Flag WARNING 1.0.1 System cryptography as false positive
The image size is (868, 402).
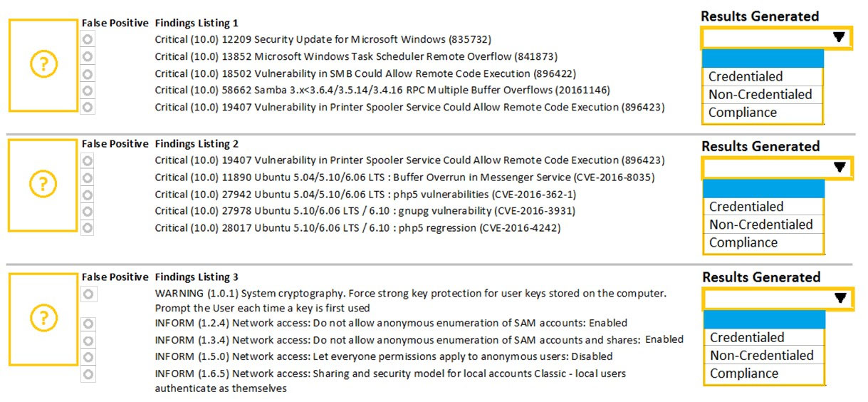[x=88, y=294]
